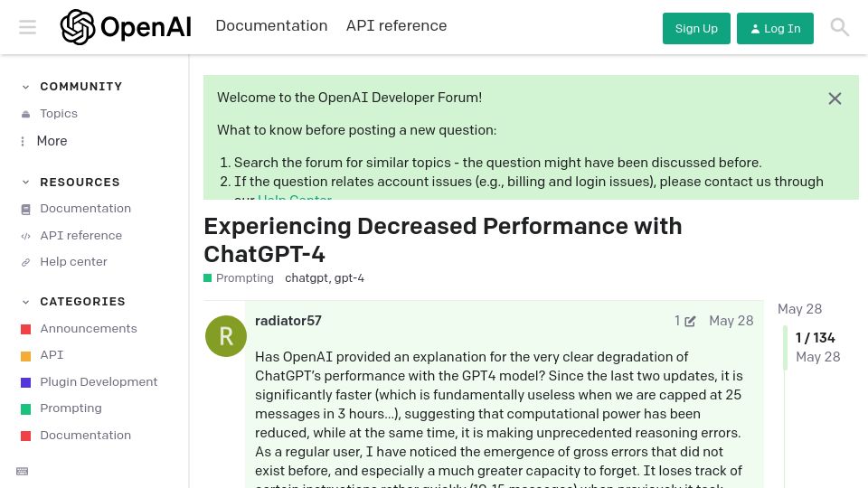Image resolution: width=868 pixels, height=488 pixels.
Task: Toggle the hamburger sidebar menu
Action: click(x=27, y=27)
